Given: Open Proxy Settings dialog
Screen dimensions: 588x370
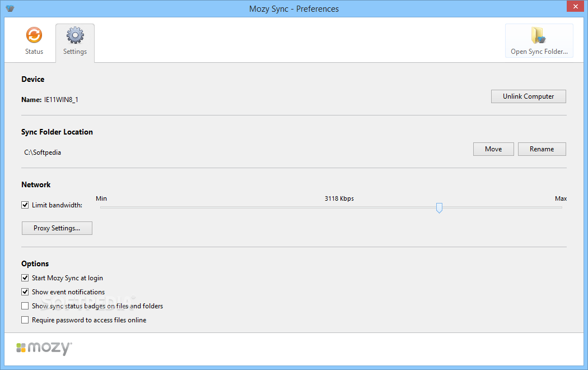Looking at the screenshot, I should [57, 228].
